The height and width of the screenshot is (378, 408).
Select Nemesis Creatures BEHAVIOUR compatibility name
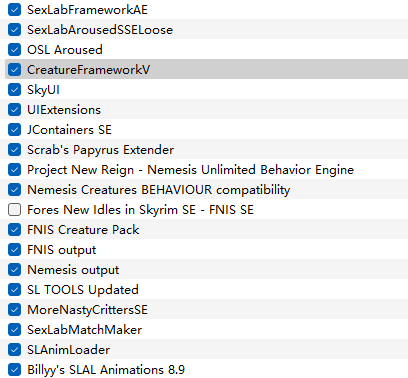tap(159, 190)
